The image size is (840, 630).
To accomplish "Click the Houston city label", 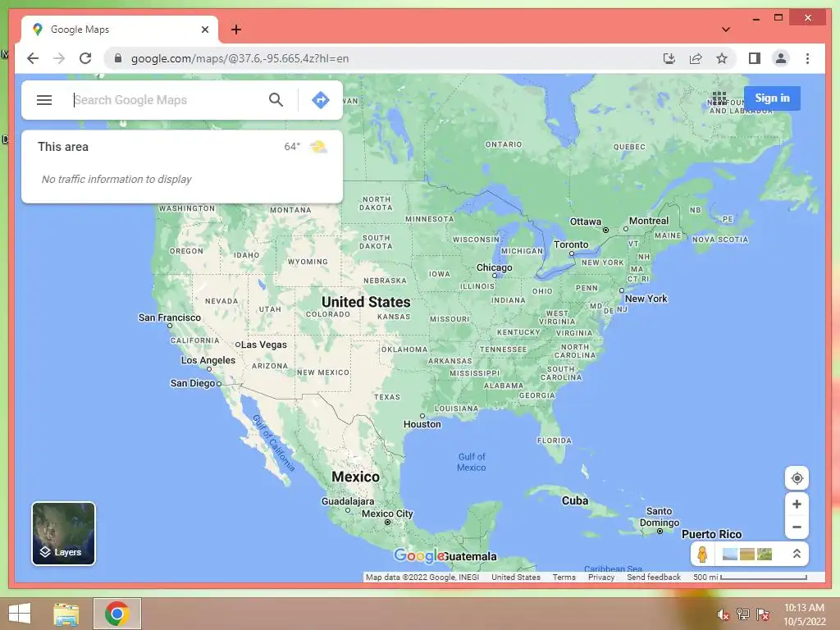I will click(422, 424).
